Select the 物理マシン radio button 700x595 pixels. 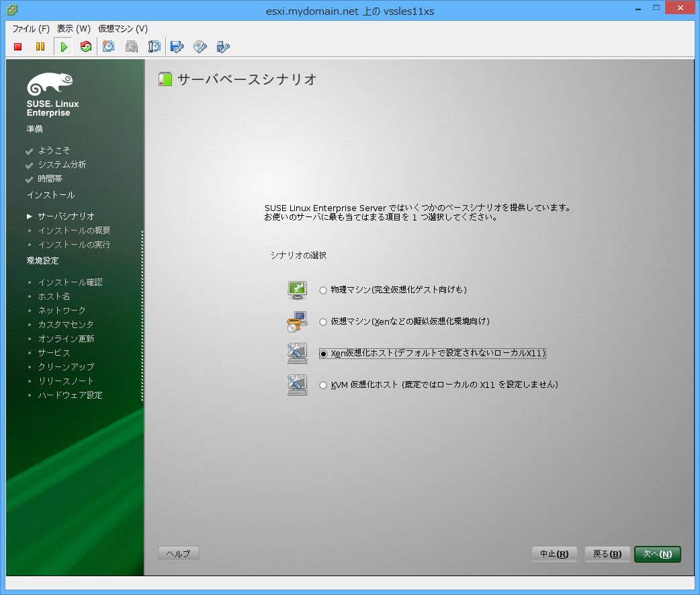click(322, 290)
